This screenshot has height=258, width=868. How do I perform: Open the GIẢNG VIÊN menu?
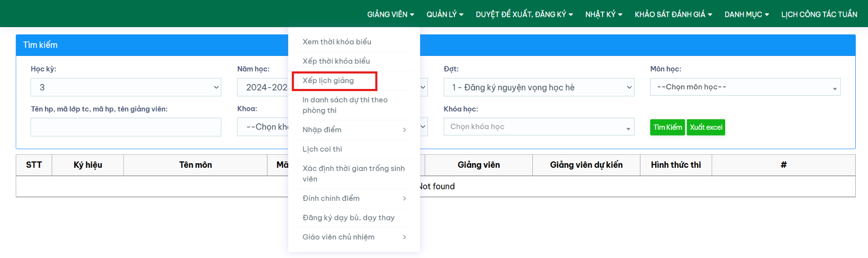[390, 14]
